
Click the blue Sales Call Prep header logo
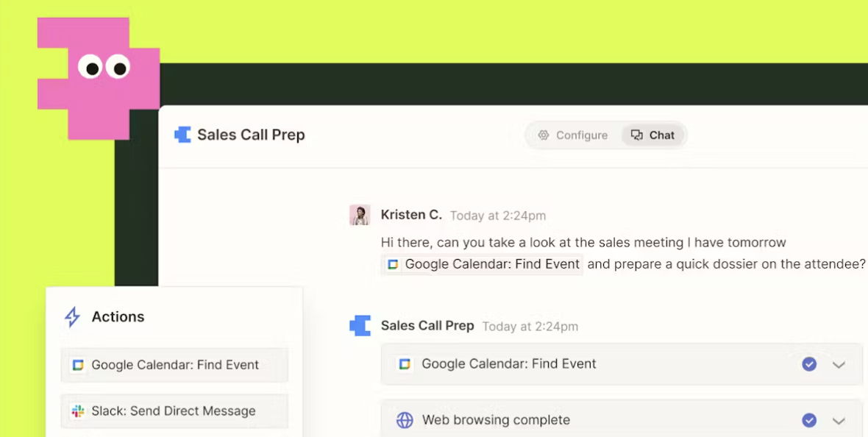tap(182, 135)
